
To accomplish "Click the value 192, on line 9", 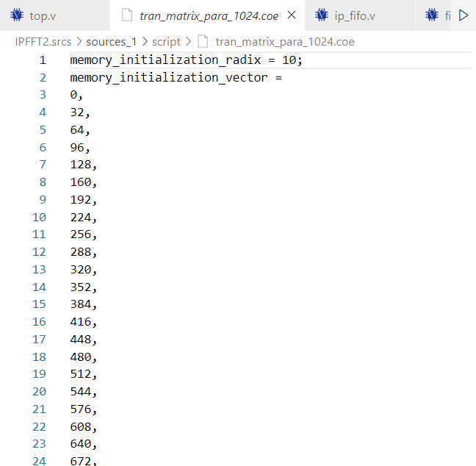I will coord(84,200).
